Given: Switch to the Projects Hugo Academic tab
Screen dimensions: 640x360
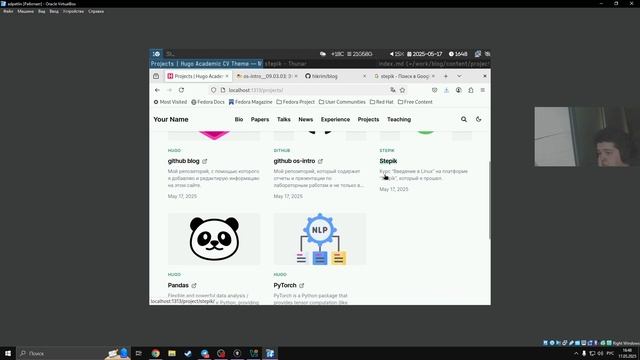Looking at the screenshot, I should tap(198, 76).
